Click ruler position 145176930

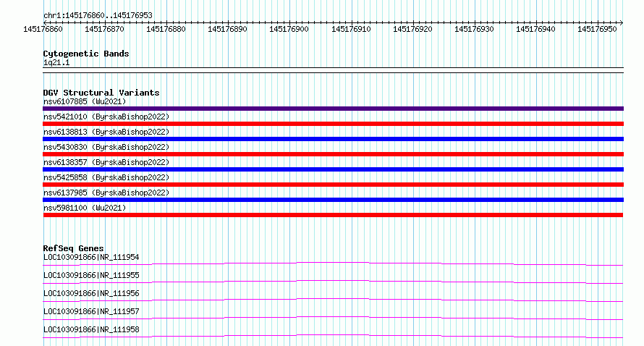[475, 29]
